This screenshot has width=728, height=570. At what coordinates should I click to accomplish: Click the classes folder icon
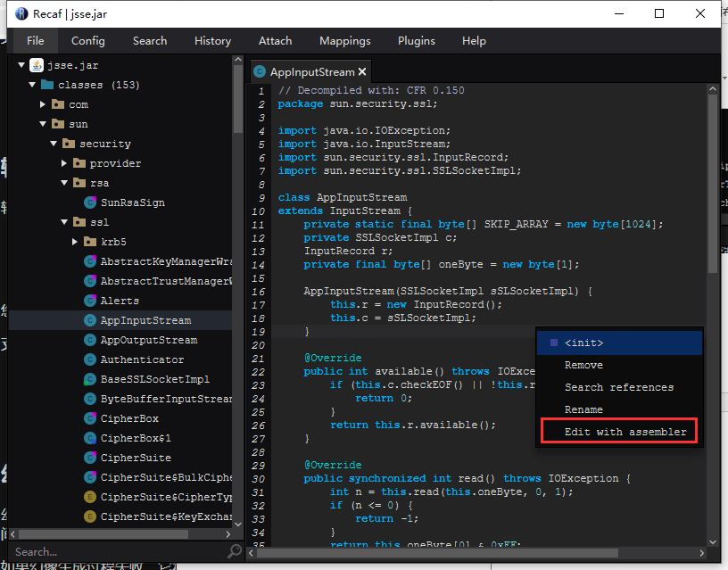pos(46,85)
